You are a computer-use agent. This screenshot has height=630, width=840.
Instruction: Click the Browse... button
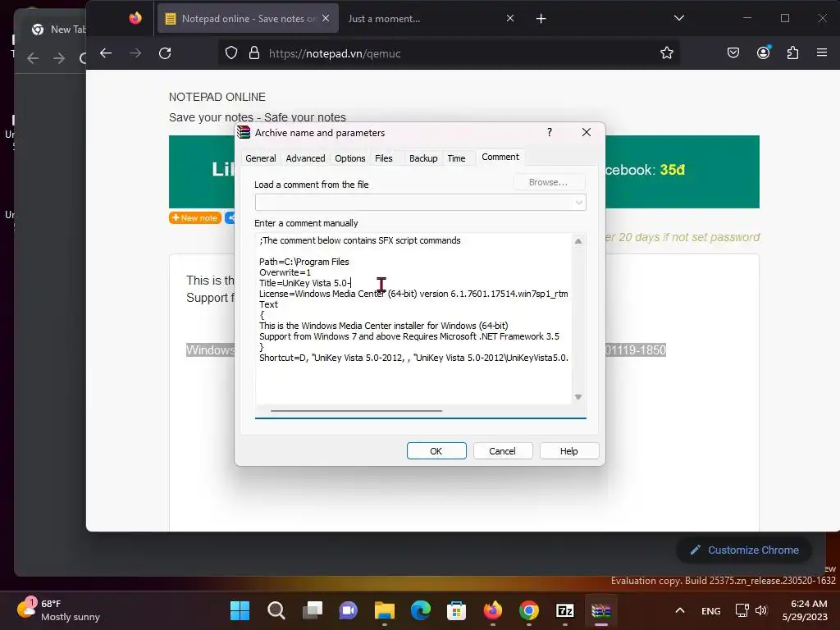pyautogui.click(x=549, y=182)
